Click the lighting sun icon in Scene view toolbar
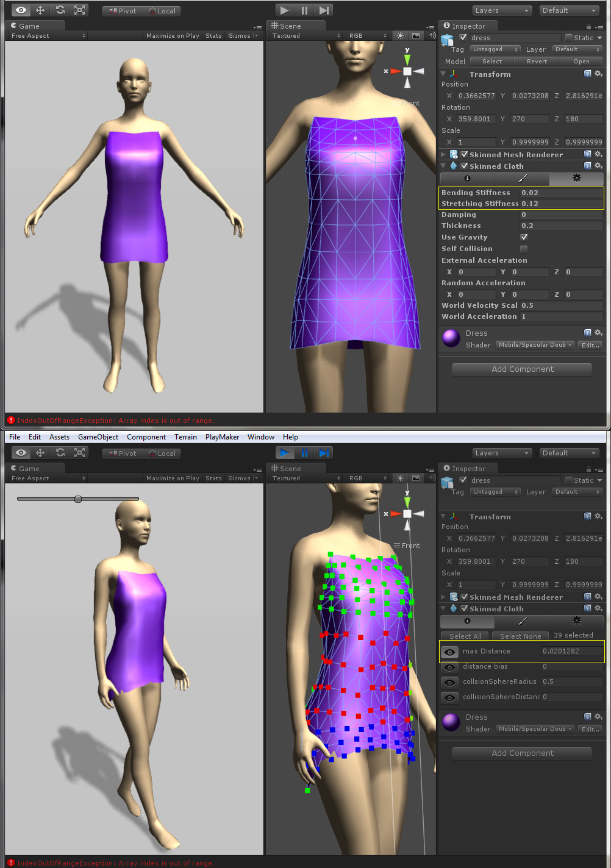 [x=399, y=35]
